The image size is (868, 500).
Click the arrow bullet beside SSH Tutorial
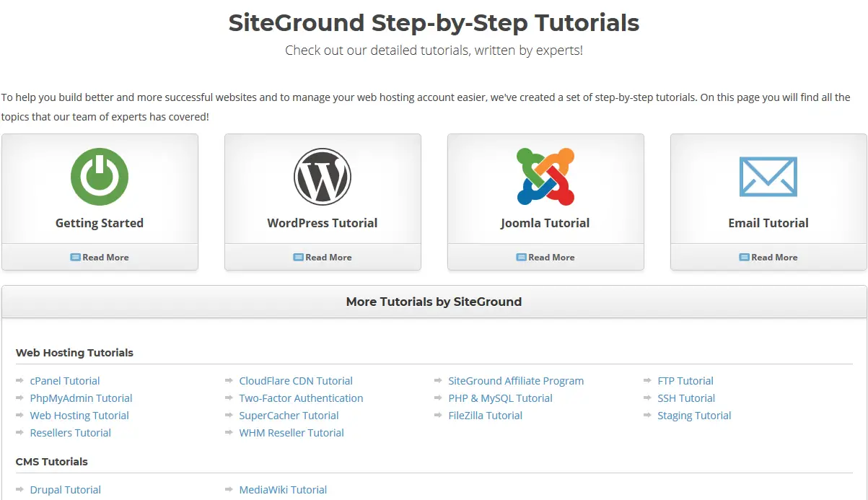[x=648, y=398]
